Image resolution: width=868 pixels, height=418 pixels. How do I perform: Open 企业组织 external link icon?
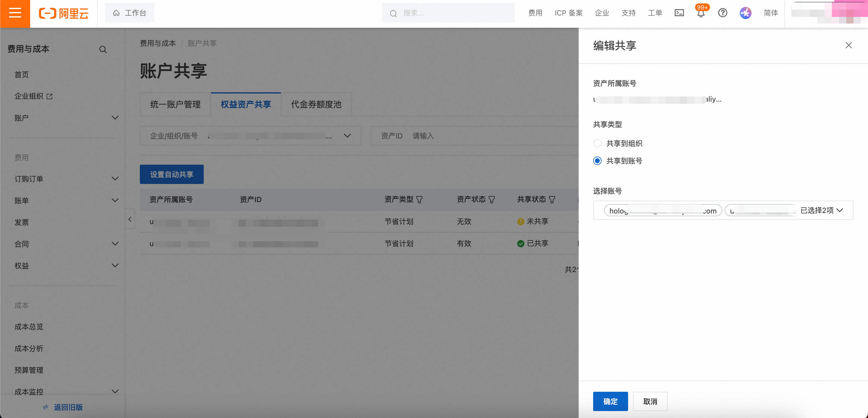pos(49,97)
